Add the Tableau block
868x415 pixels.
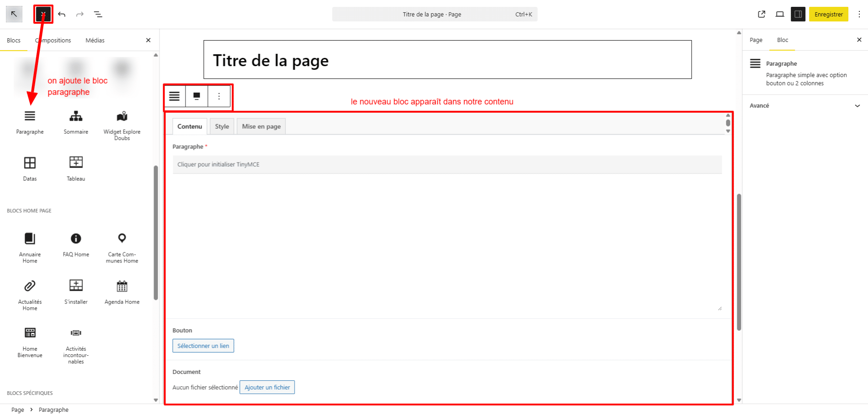tap(76, 168)
